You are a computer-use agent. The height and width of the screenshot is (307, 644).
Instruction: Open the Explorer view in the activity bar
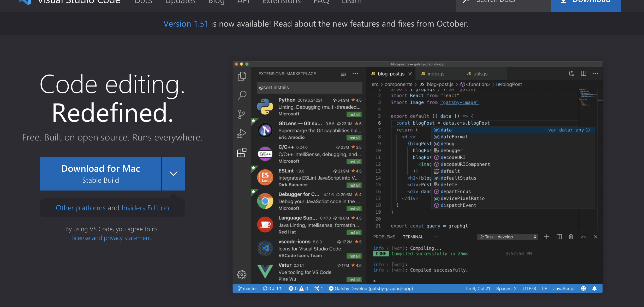point(242,76)
